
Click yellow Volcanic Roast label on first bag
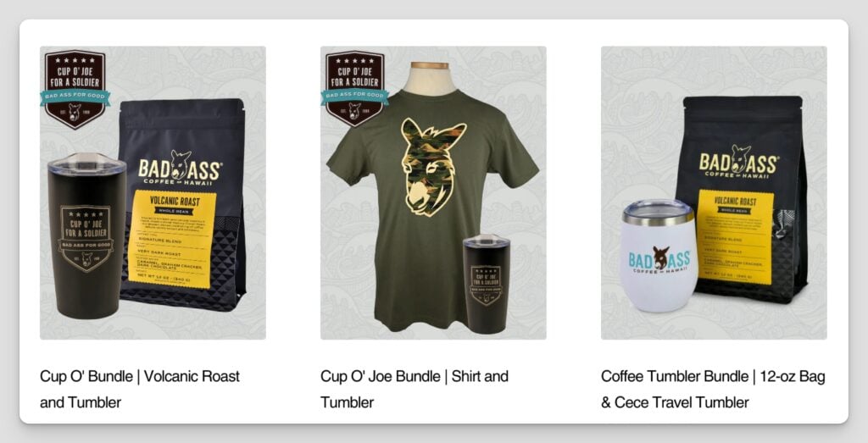point(172,239)
